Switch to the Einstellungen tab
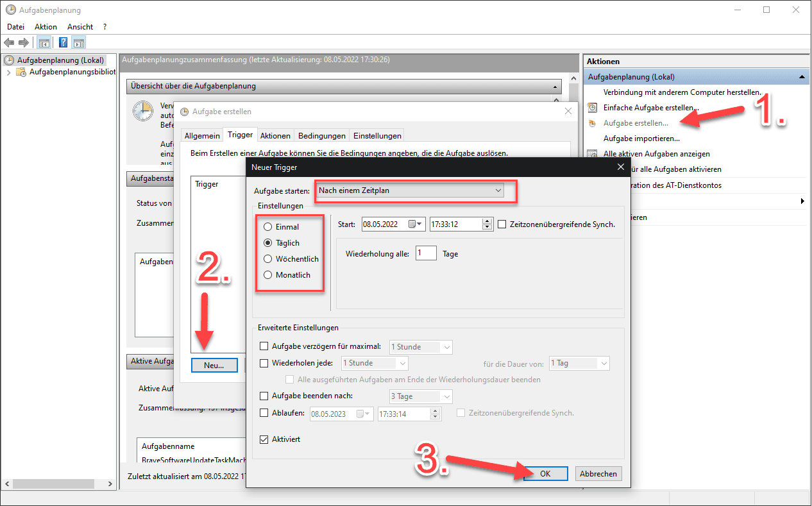 (x=377, y=136)
